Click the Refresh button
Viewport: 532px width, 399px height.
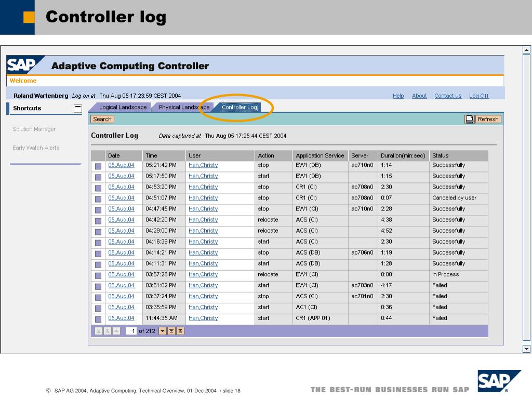click(x=488, y=119)
